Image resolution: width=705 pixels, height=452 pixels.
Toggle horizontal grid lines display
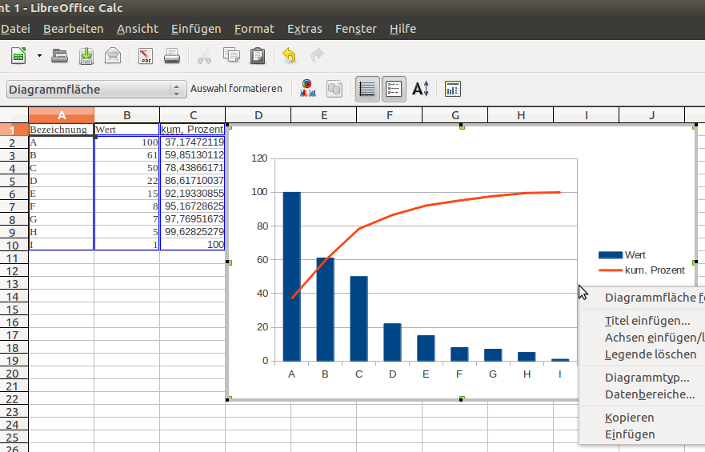[x=367, y=89]
